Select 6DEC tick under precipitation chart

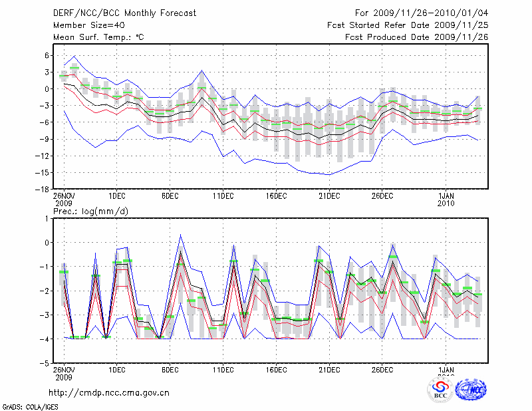(170, 370)
